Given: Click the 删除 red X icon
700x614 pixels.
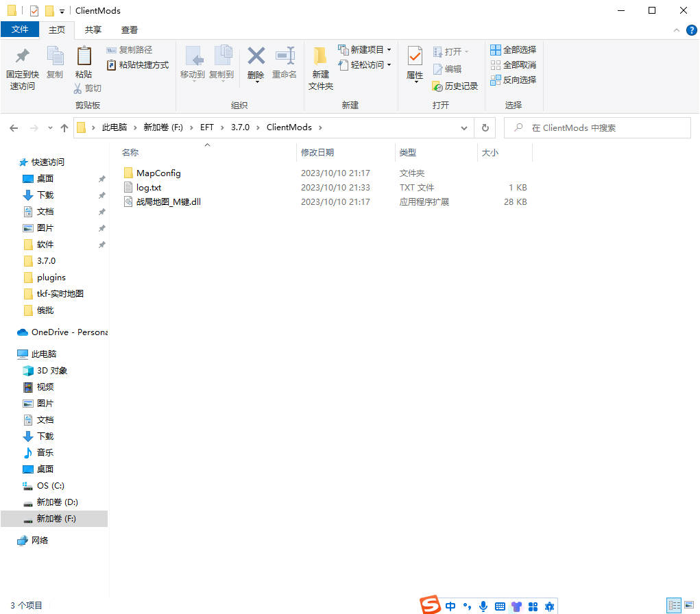Looking at the screenshot, I should click(256, 56).
